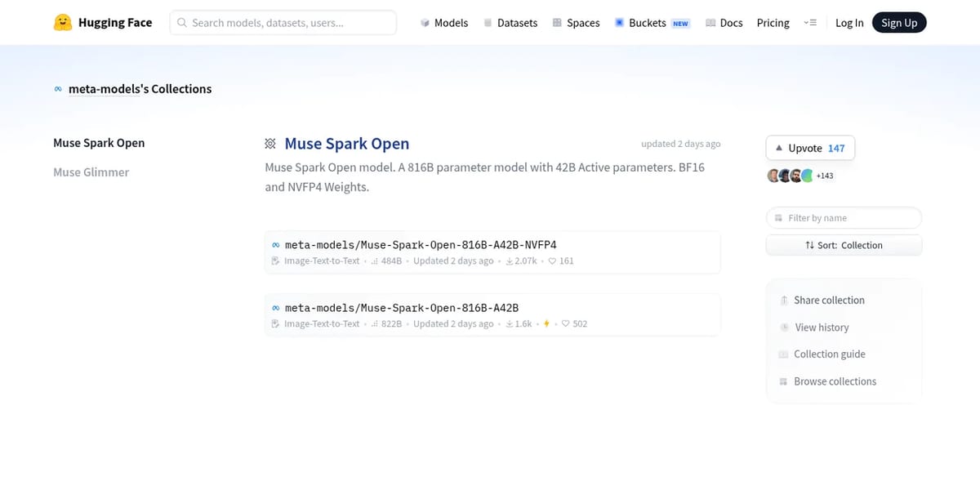The image size is (980, 490).
Task: Click the Share collection icon
Action: 784,301
